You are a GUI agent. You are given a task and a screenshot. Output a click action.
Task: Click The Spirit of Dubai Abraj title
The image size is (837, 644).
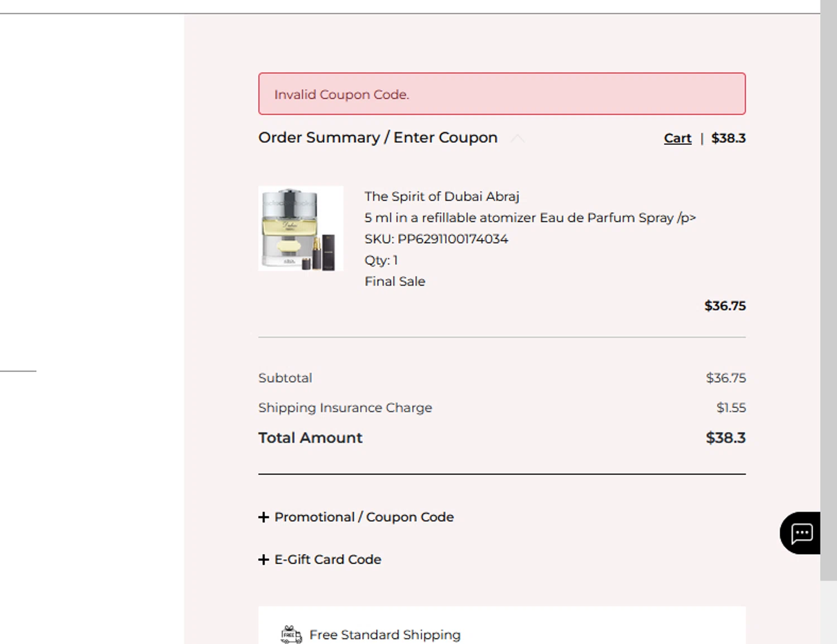(x=441, y=197)
